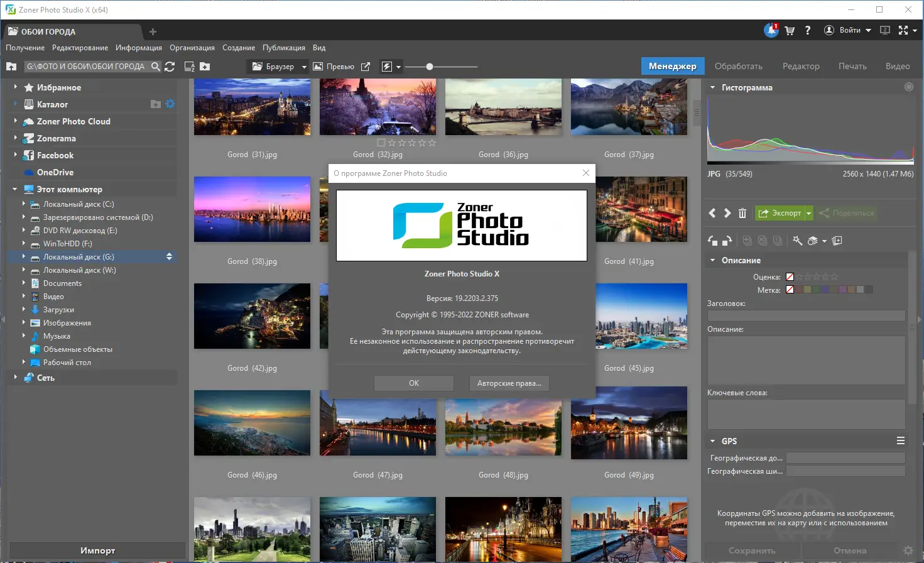Rotate the image left
This screenshot has height=563, width=924.
pyautogui.click(x=713, y=241)
